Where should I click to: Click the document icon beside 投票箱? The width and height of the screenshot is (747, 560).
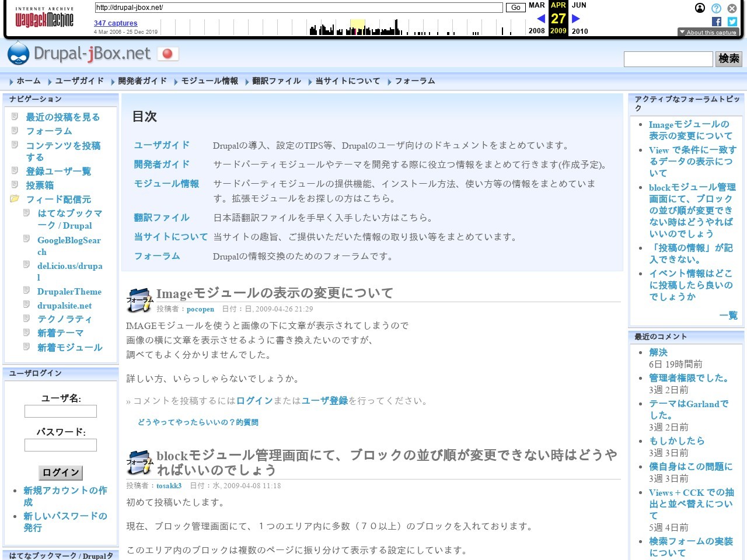pos(14,185)
